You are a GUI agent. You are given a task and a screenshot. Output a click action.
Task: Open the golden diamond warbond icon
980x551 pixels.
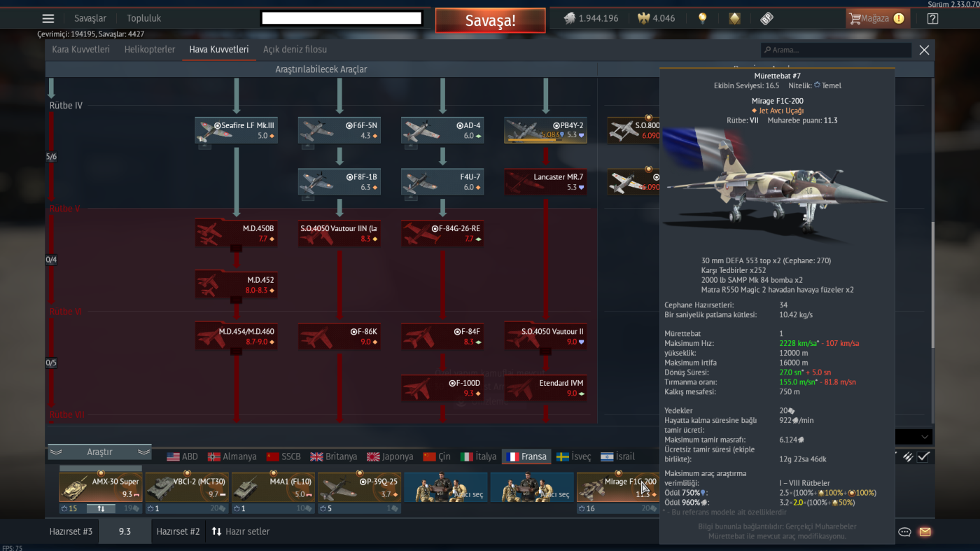point(734,18)
